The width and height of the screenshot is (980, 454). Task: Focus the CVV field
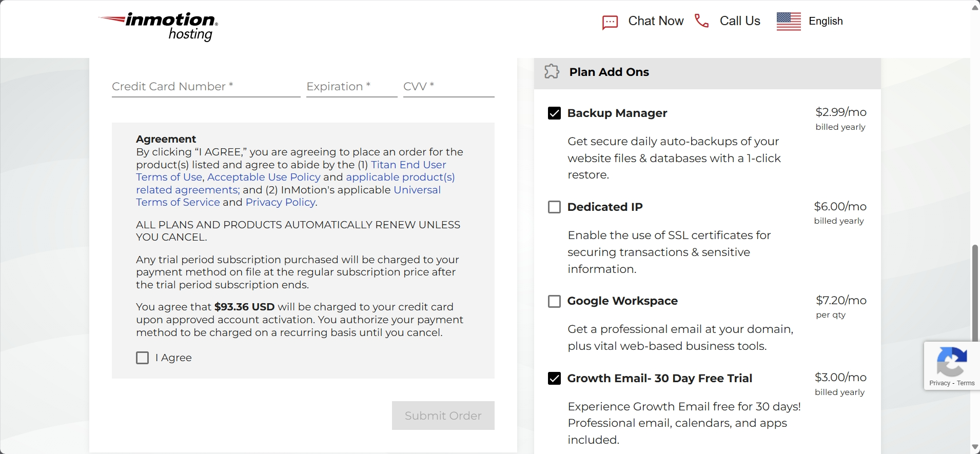448,87
